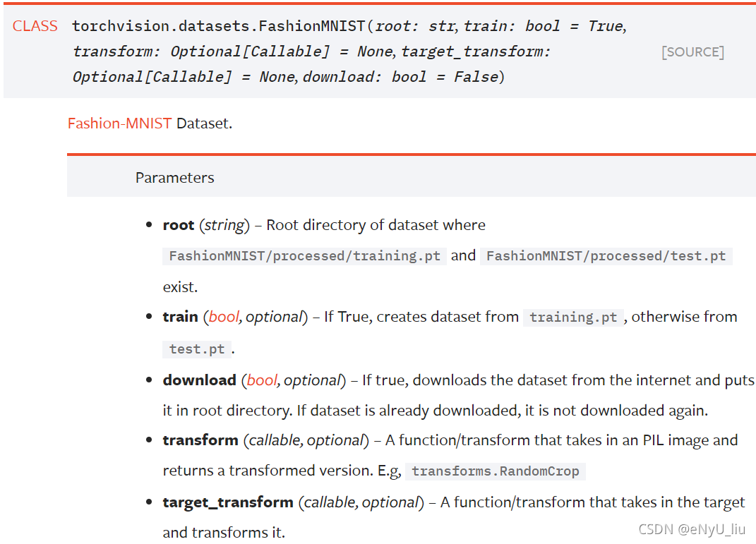
Task: Click the test.pt code snippet in the train description
Action: coord(197,349)
